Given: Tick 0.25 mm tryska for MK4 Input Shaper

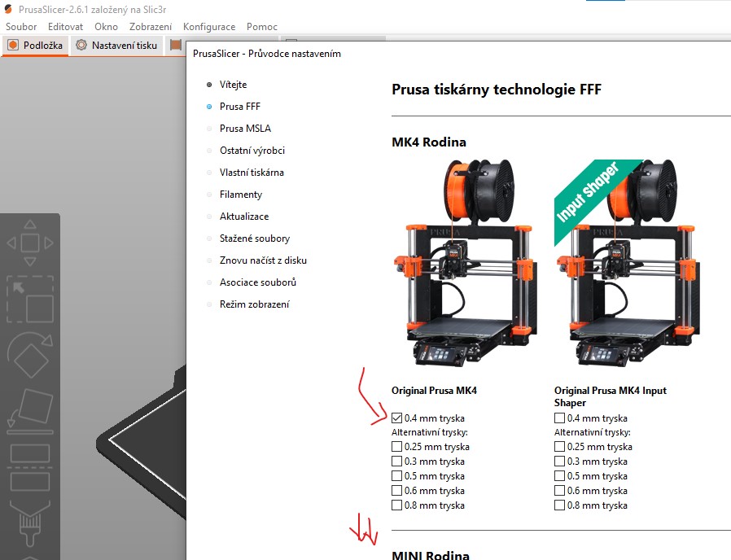Looking at the screenshot, I should [x=560, y=447].
